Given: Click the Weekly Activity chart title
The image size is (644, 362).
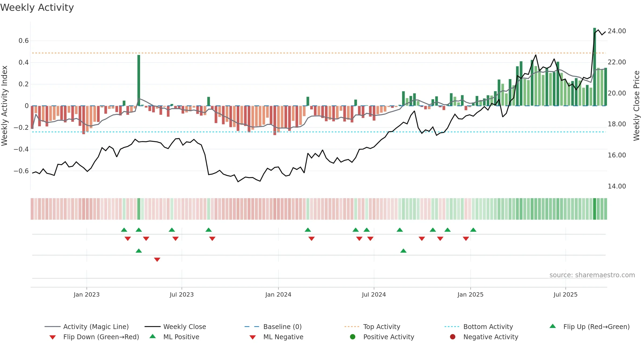Looking at the screenshot, I should coord(37,8).
